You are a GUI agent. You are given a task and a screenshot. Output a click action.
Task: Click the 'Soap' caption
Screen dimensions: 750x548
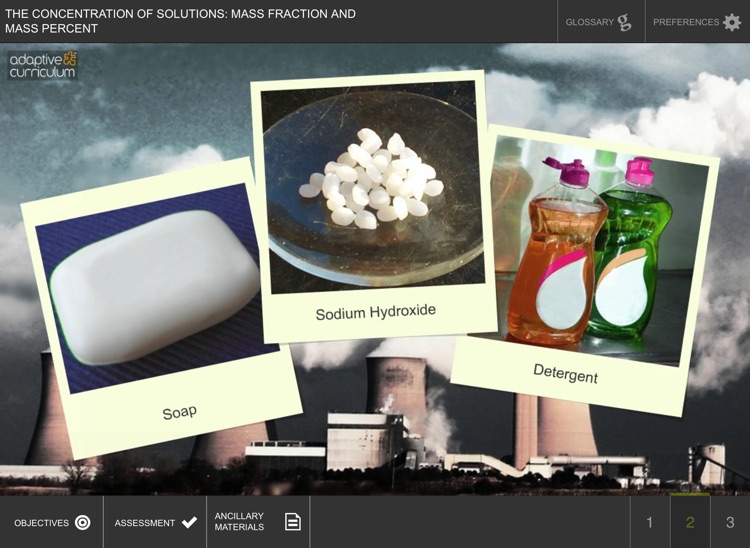click(179, 412)
